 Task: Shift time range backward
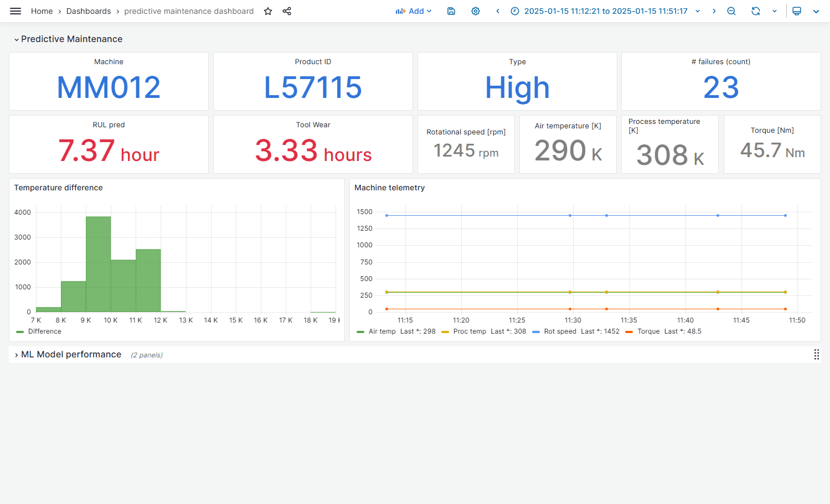(x=498, y=11)
